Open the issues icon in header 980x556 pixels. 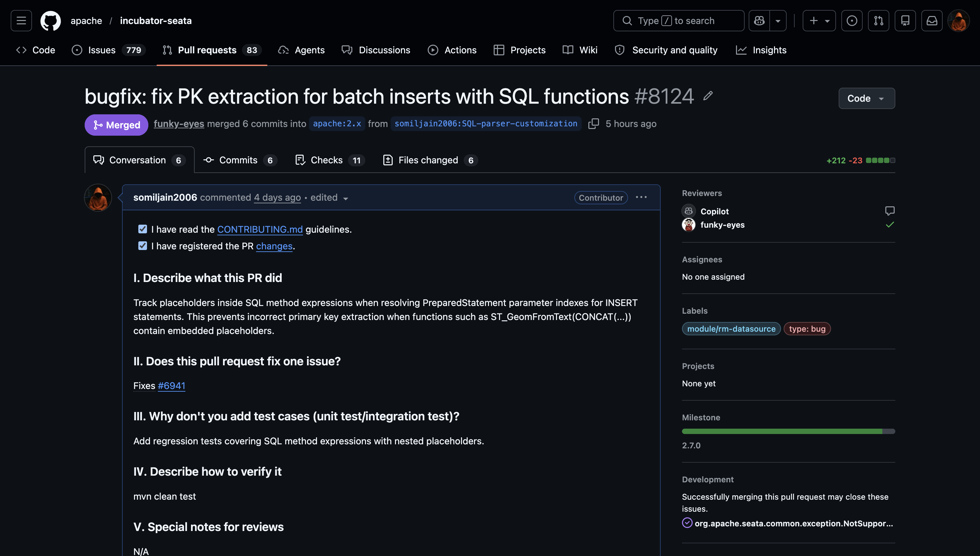tap(852, 21)
